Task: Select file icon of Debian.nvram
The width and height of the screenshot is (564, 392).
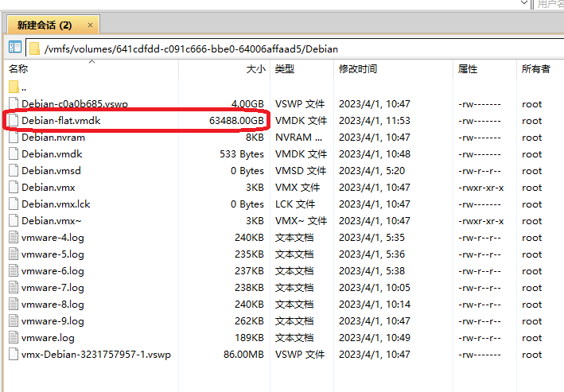Action: point(14,137)
